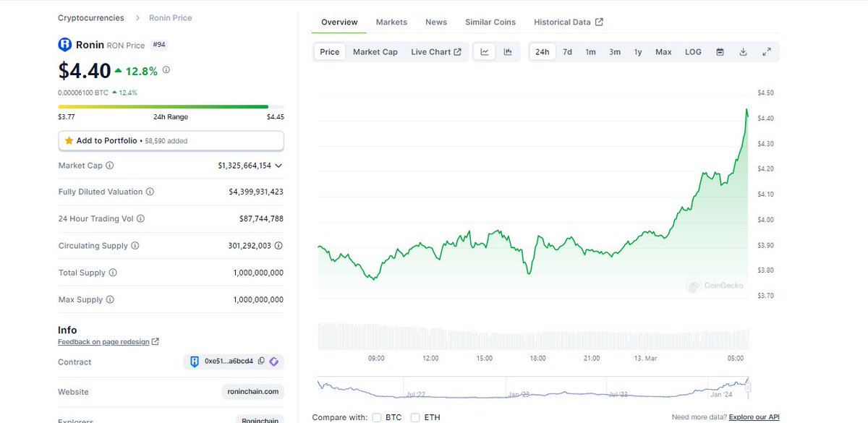Visit roninchain.com website link
868x423 pixels.
coord(252,392)
